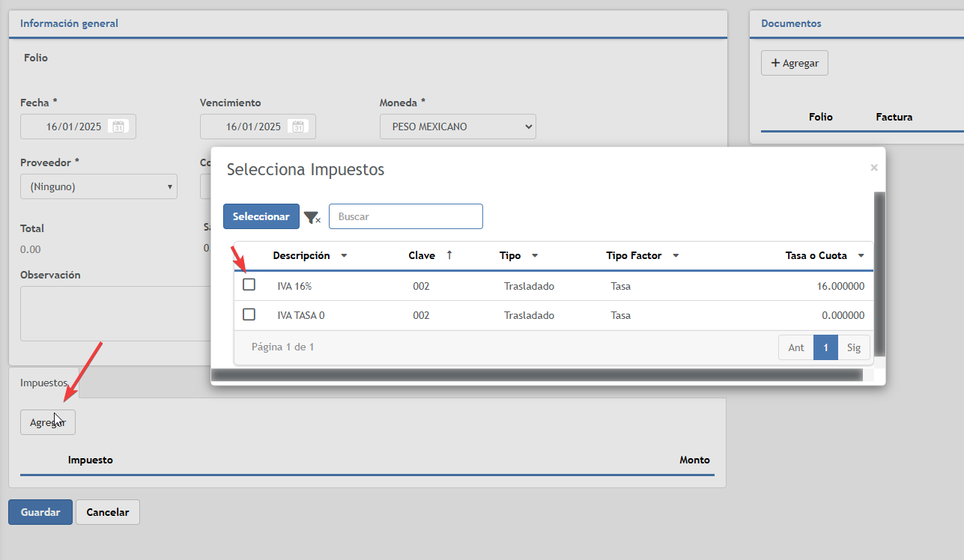Click the Página 1 de 1 text
Screen dimensions: 964x560
282,347
